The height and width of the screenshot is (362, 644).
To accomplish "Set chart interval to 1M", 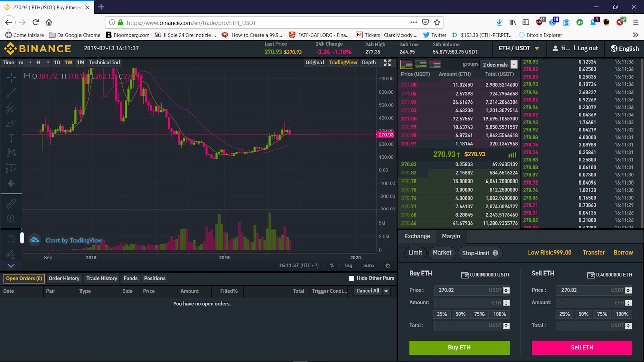I will click(80, 63).
